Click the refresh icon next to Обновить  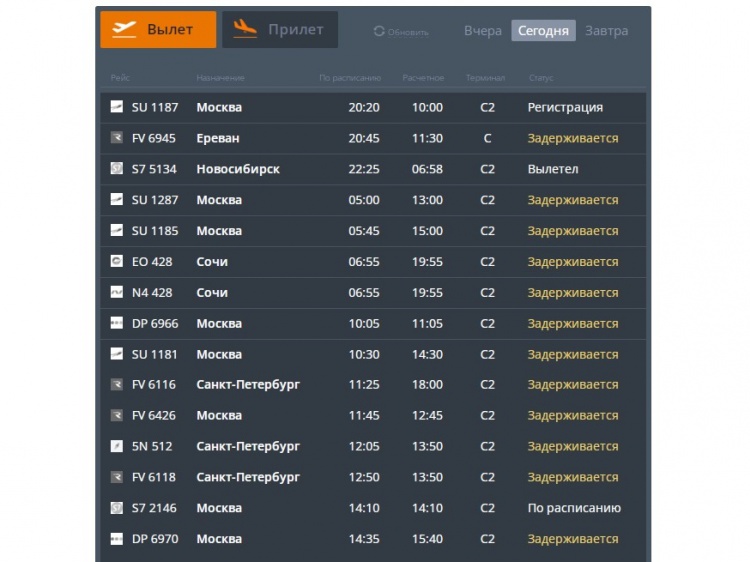[379, 32]
